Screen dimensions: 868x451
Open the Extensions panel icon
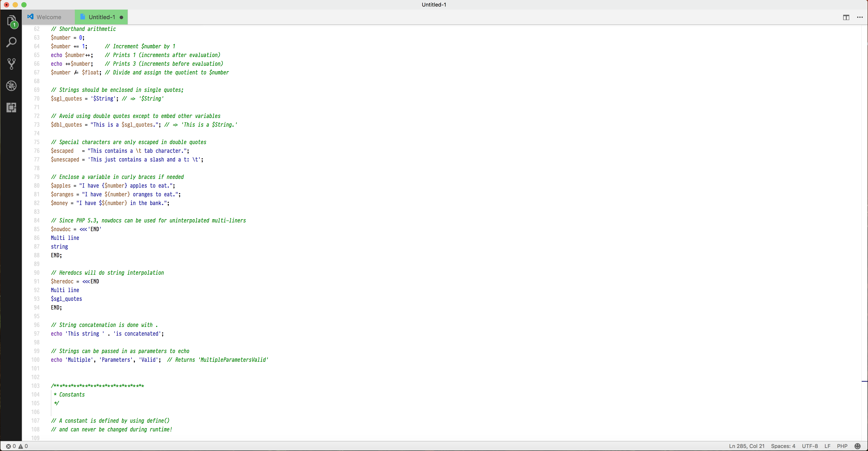(x=12, y=108)
